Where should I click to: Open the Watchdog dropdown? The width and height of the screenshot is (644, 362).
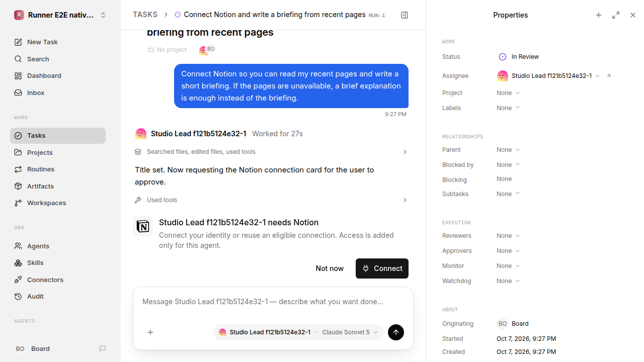(x=508, y=281)
